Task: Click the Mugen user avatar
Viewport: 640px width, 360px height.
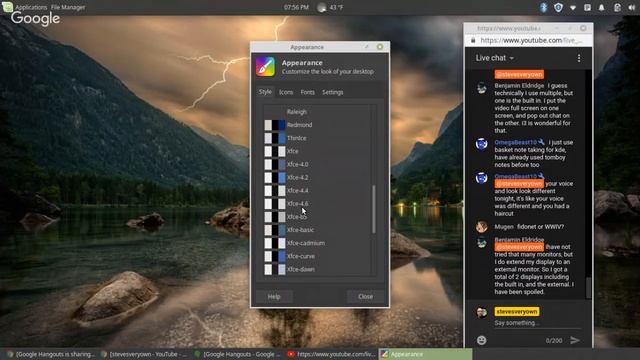Action: [x=482, y=227]
